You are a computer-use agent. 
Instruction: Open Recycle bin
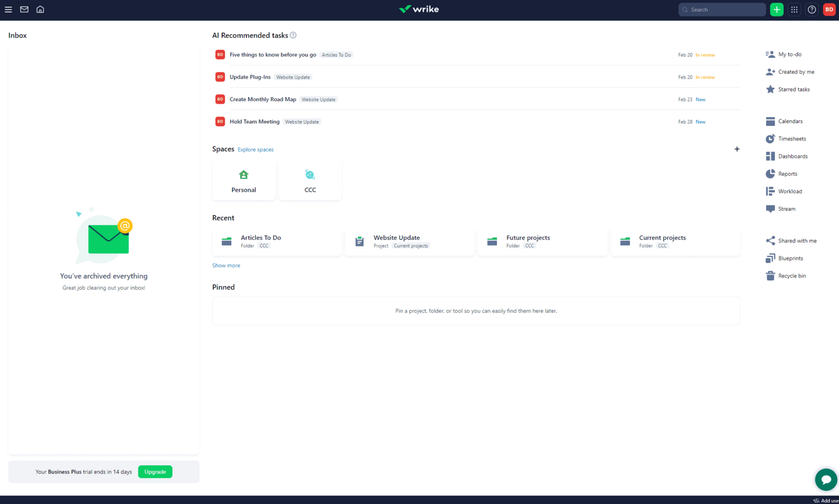pos(786,276)
